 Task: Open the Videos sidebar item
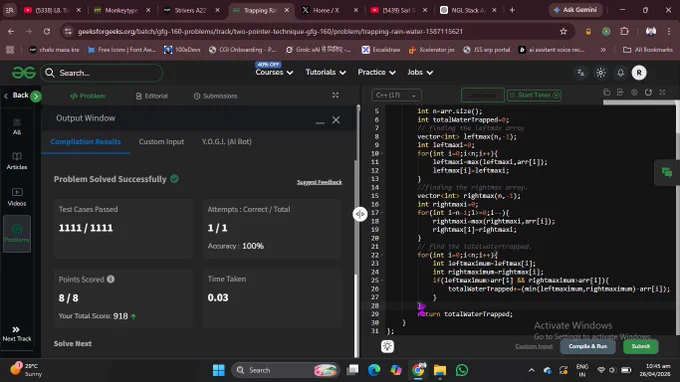click(x=16, y=197)
